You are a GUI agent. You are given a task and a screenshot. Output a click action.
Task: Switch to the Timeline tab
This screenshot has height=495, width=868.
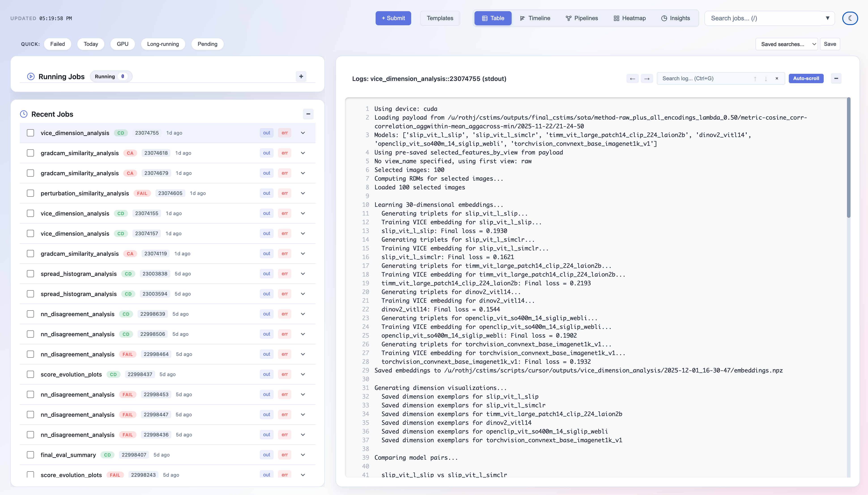pyautogui.click(x=535, y=18)
